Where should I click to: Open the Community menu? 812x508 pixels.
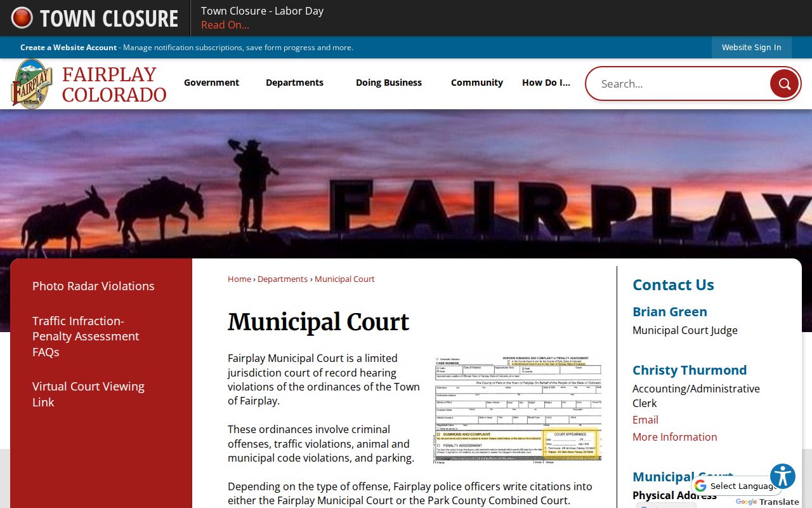coord(477,83)
